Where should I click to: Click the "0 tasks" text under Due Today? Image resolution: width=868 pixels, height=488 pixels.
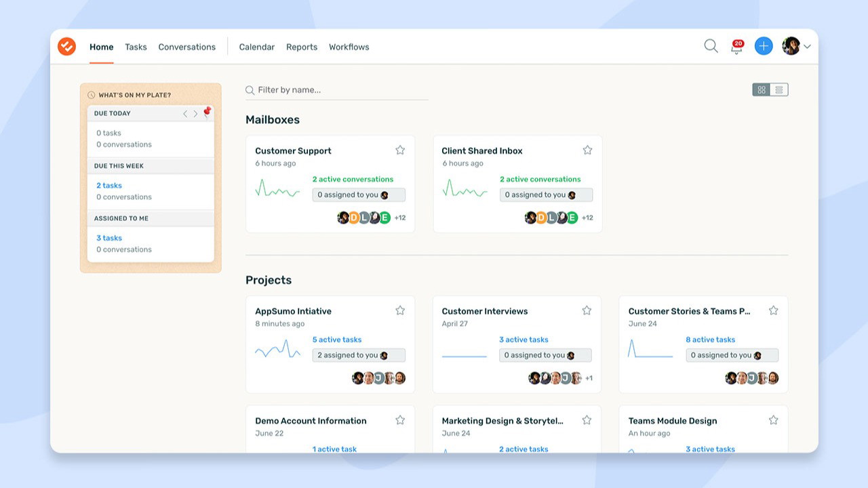coord(108,133)
